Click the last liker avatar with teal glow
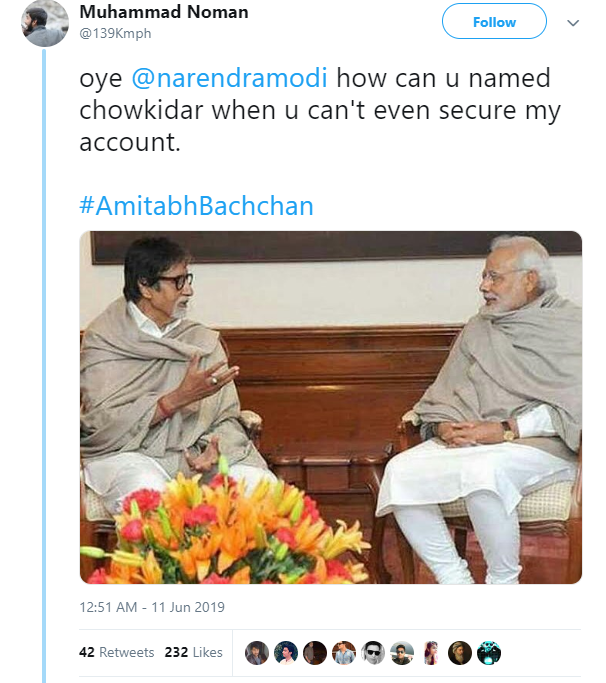Viewport: 606px width, 683px height. click(x=489, y=653)
